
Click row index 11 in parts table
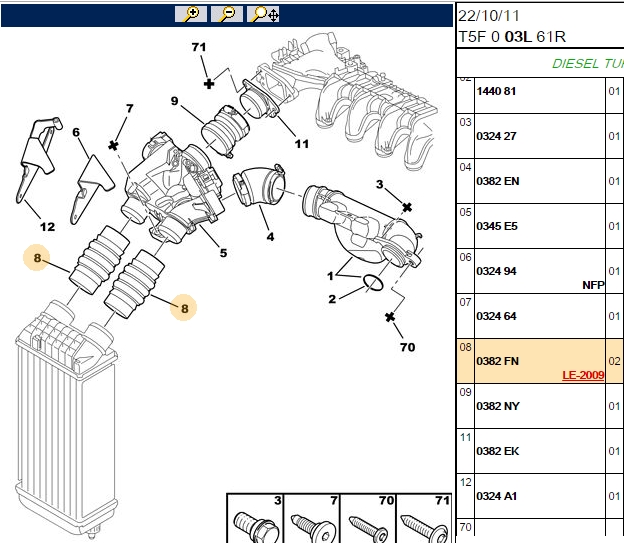coord(465,437)
